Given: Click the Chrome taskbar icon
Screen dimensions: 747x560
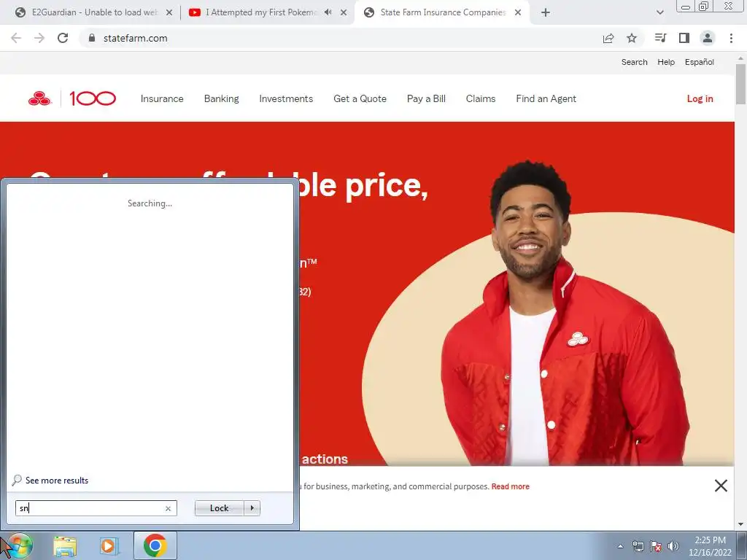Looking at the screenshot, I should click(155, 545).
